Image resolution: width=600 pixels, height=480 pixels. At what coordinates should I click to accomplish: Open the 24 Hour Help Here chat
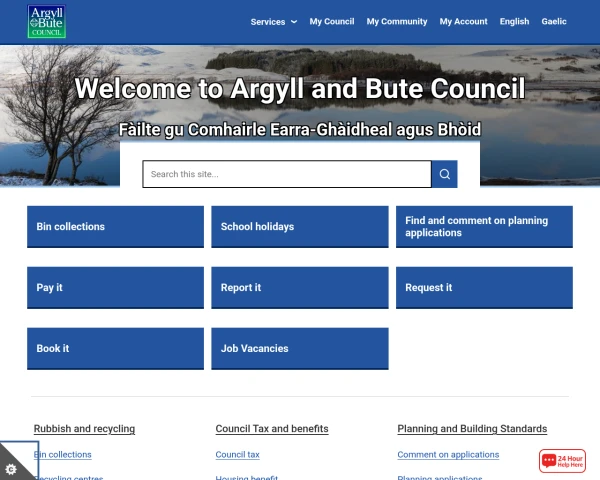point(562,461)
